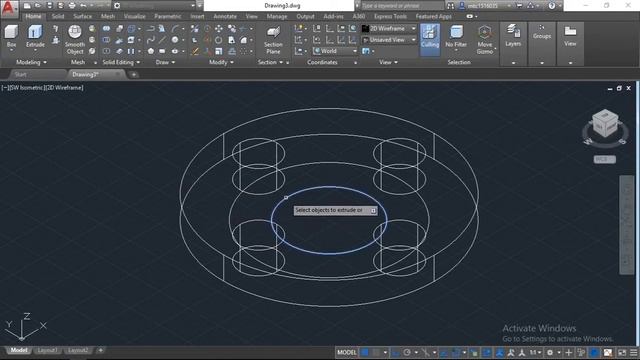
Task: Open the World coordinate system dropdown
Action: coord(335,51)
